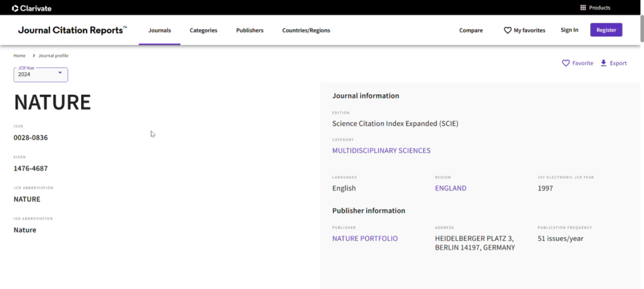The height and width of the screenshot is (289, 644).
Task: Click the breadcrumb chevron before Journal profile
Action: pyautogui.click(x=33, y=56)
